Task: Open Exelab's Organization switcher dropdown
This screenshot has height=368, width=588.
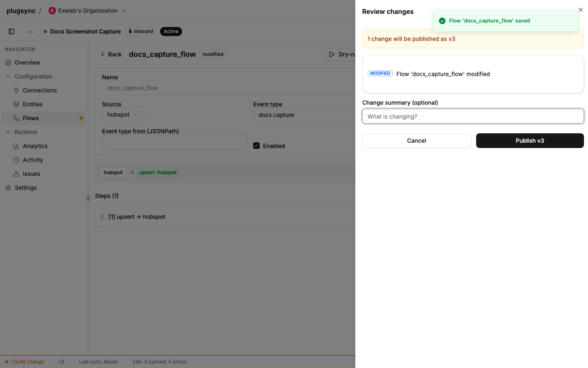Action: click(x=87, y=11)
